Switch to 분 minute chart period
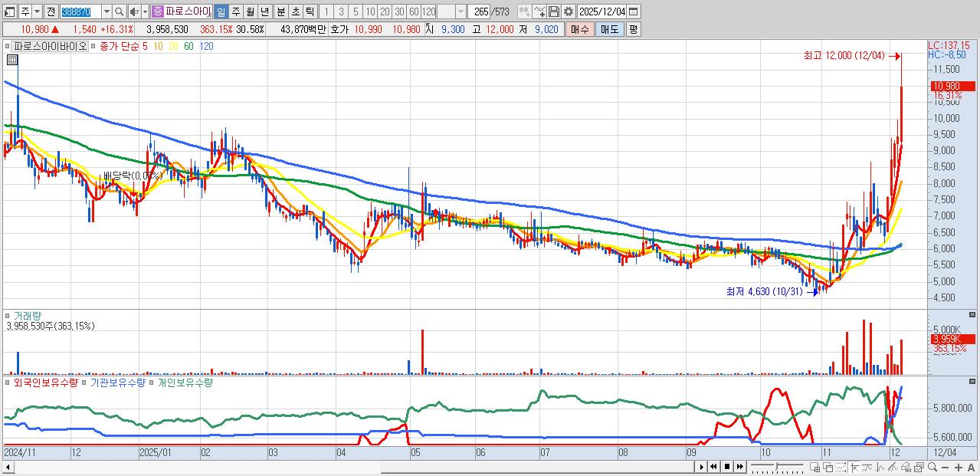This screenshot has width=980, height=476. point(280,12)
